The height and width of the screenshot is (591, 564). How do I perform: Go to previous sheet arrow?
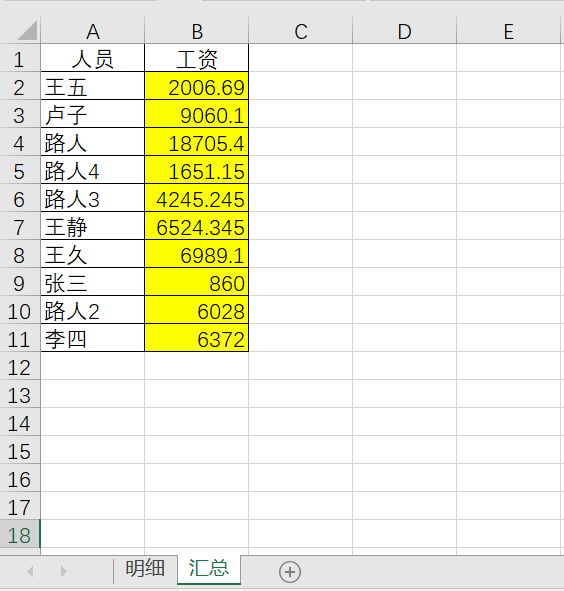[x=30, y=571]
